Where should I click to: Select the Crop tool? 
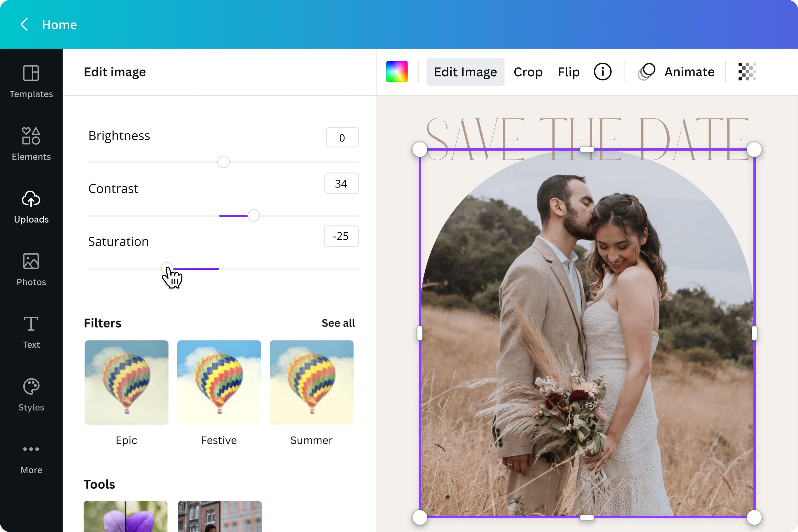[528, 72]
